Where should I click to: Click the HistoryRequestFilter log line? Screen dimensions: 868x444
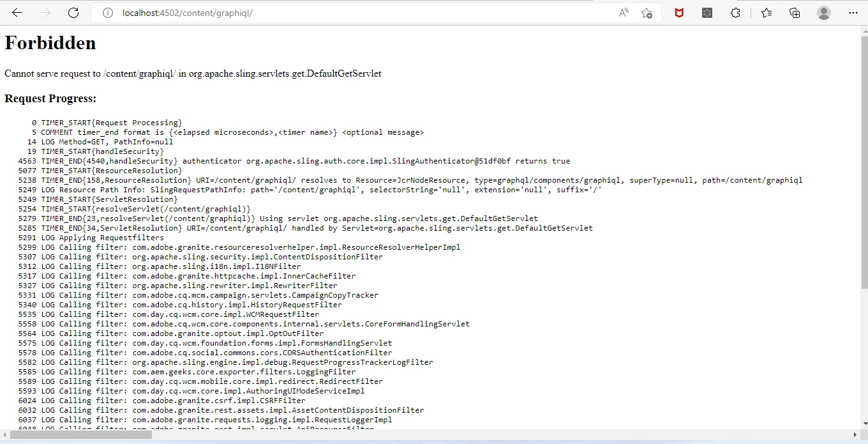coord(180,305)
